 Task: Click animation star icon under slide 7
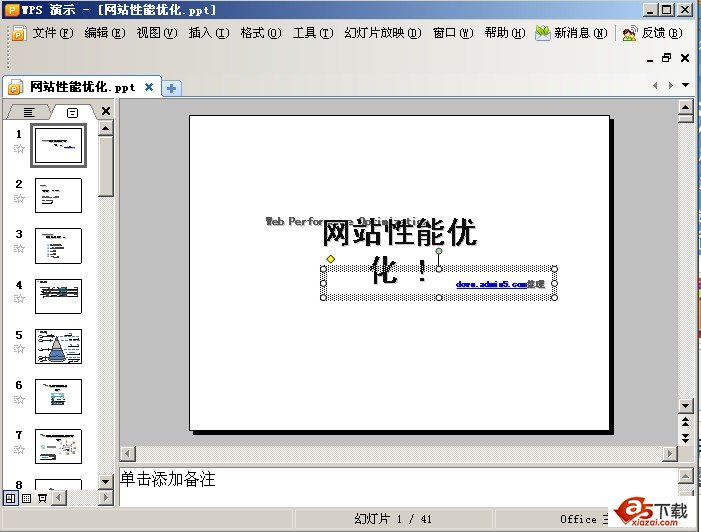point(19,450)
